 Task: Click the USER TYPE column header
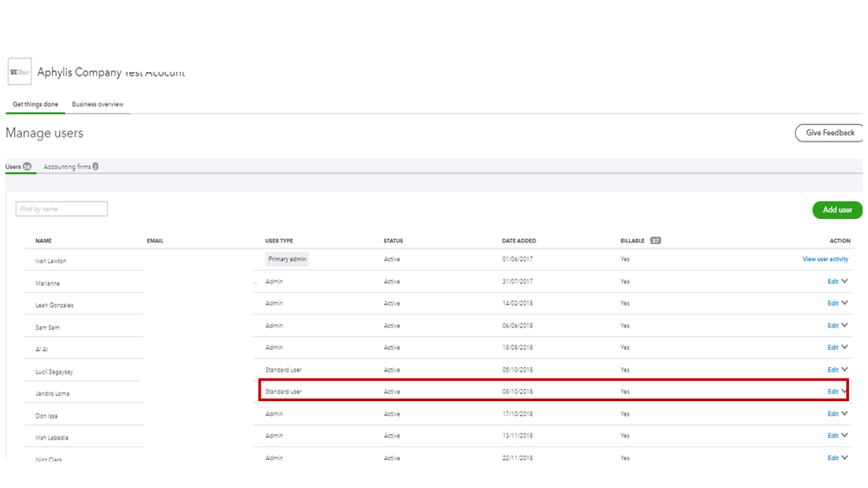click(279, 241)
